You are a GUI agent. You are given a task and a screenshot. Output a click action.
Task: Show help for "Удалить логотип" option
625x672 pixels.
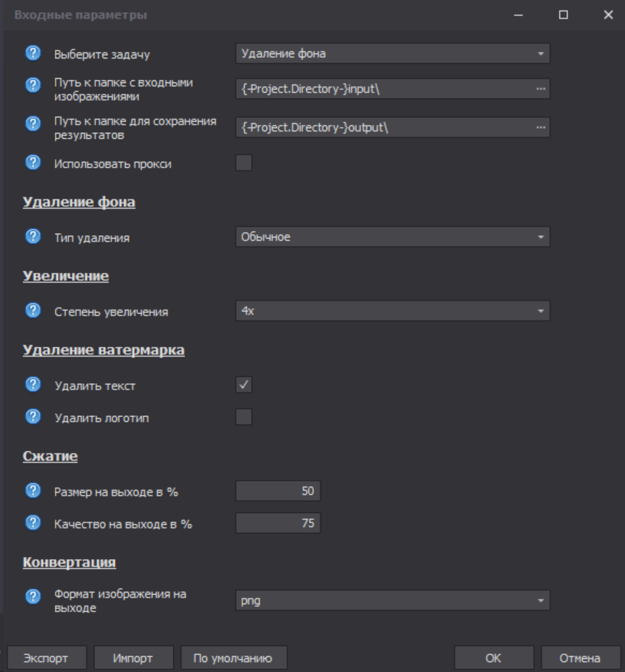pyautogui.click(x=33, y=417)
